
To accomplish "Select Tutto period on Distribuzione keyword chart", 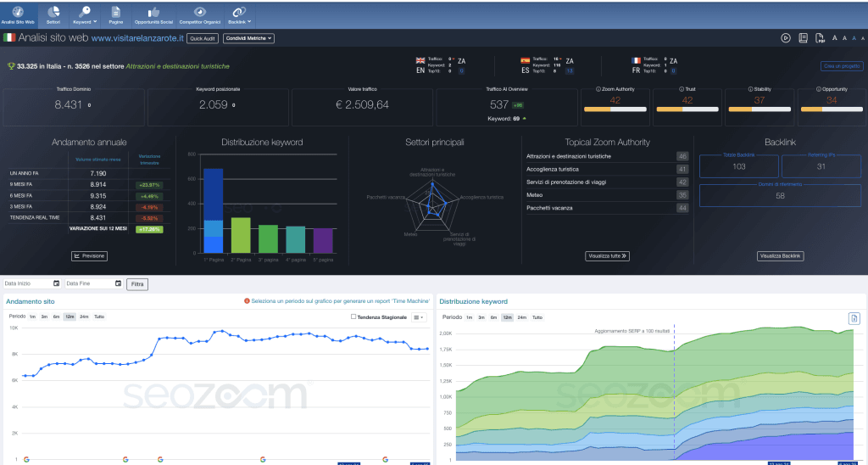I will 537,317.
